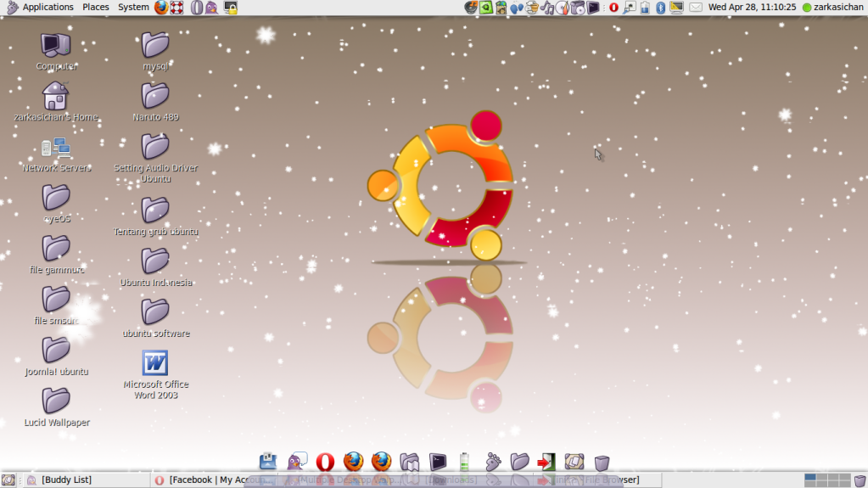868x488 pixels.
Task: Open the Terminal in the dock
Action: click(x=437, y=462)
